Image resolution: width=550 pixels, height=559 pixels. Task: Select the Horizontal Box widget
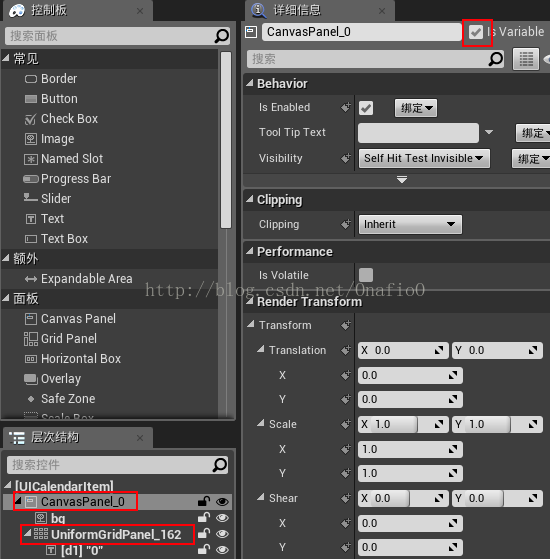tap(72, 358)
